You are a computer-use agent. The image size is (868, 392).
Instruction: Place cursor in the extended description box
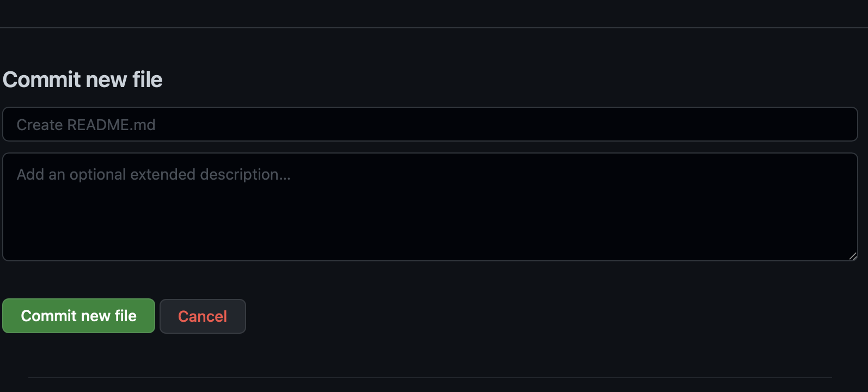(430, 207)
